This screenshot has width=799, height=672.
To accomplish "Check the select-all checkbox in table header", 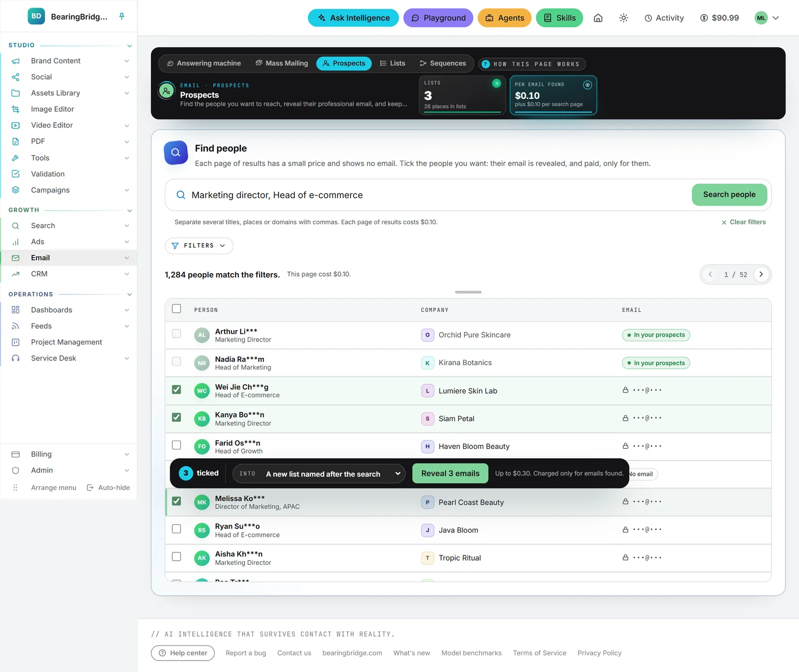I will coord(176,309).
